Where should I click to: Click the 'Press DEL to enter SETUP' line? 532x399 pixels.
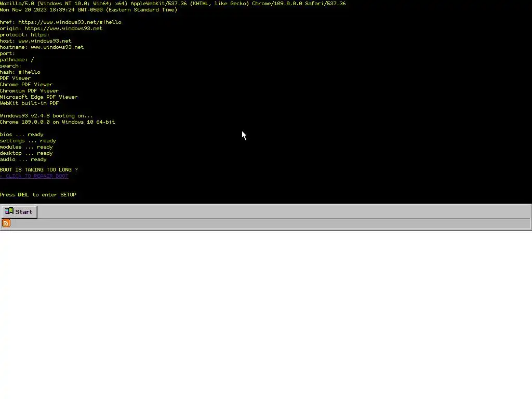coord(38,195)
